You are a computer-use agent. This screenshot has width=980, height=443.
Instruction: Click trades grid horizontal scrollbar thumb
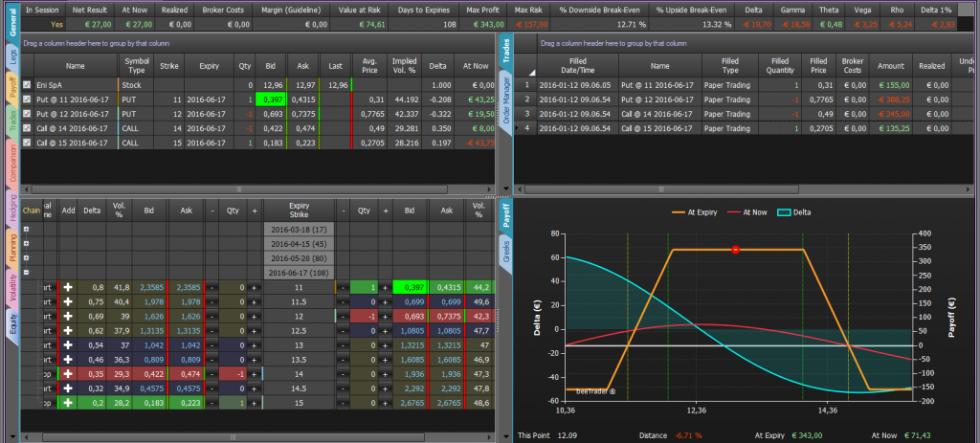click(662, 189)
